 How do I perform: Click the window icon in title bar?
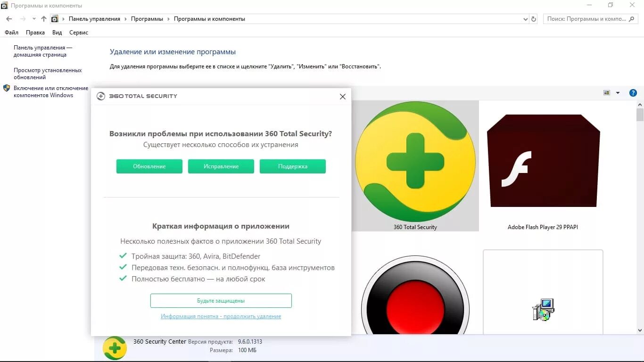(x=5, y=6)
